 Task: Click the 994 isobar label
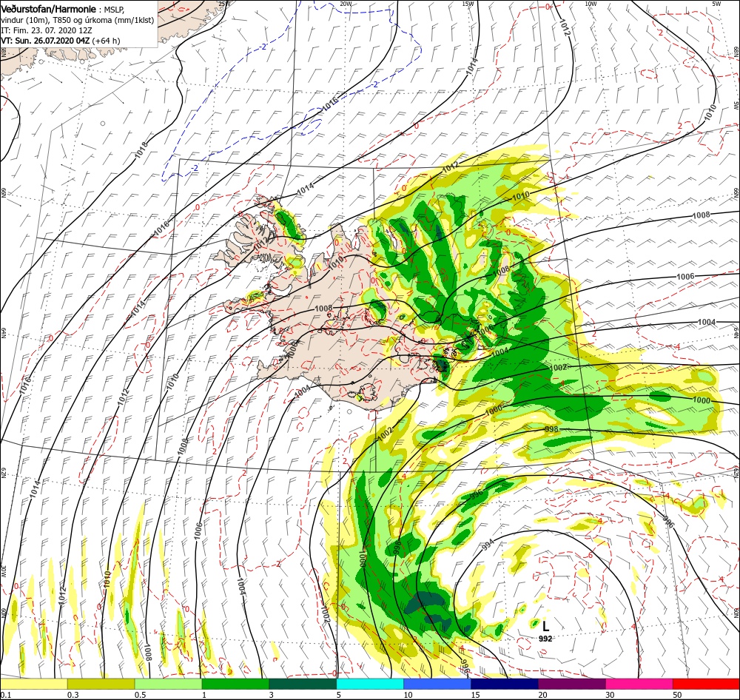click(488, 545)
